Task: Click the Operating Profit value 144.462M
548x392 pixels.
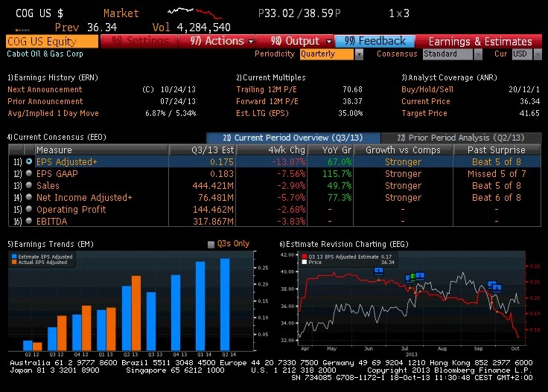Action: (x=213, y=210)
